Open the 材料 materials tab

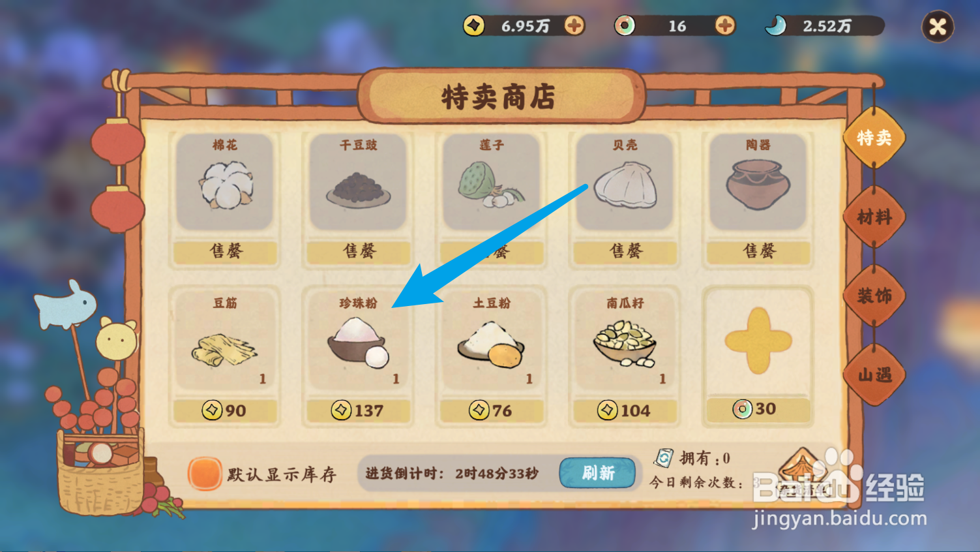point(874,217)
